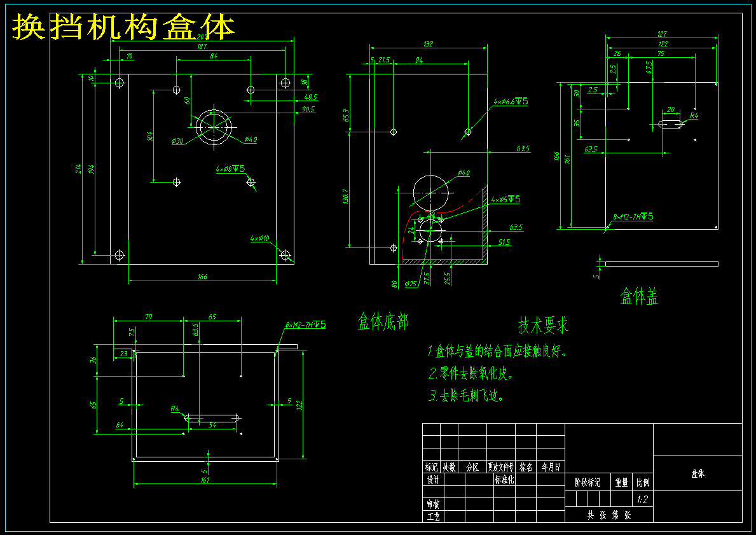The width and height of the screenshot is (756, 535).
Task: Select the '60' vertical dimension
Action: pyautogui.click(x=188, y=101)
